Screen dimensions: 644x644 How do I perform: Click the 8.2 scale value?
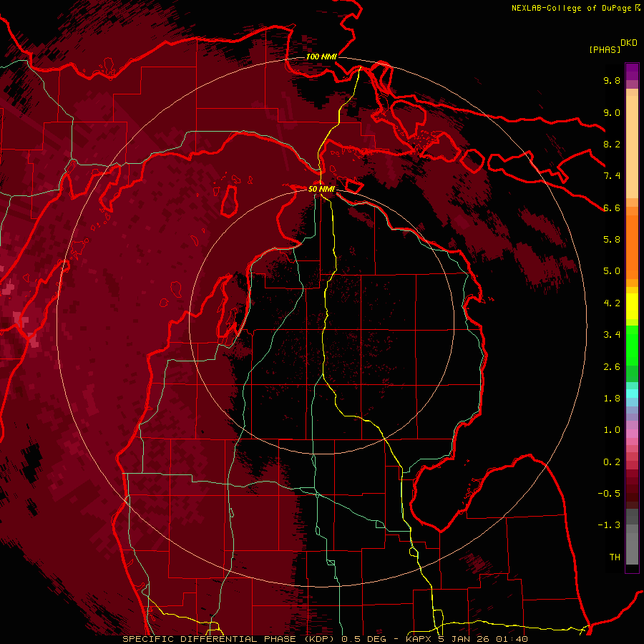click(612, 144)
